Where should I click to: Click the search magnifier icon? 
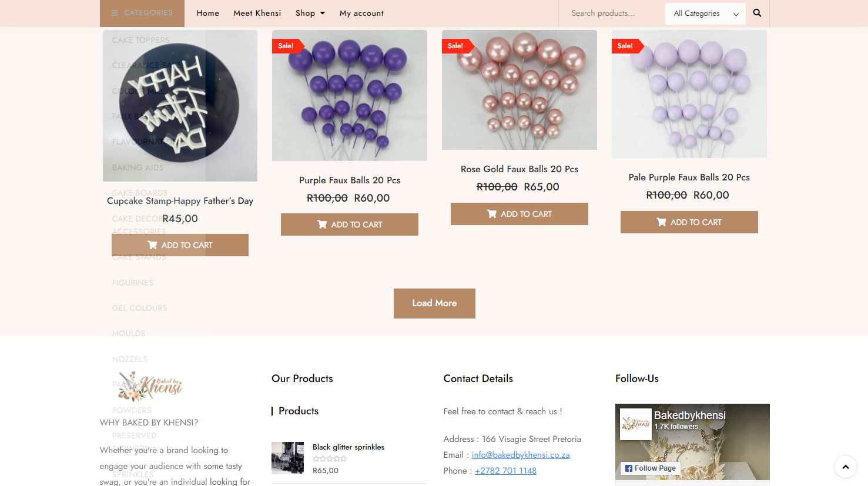757,13
